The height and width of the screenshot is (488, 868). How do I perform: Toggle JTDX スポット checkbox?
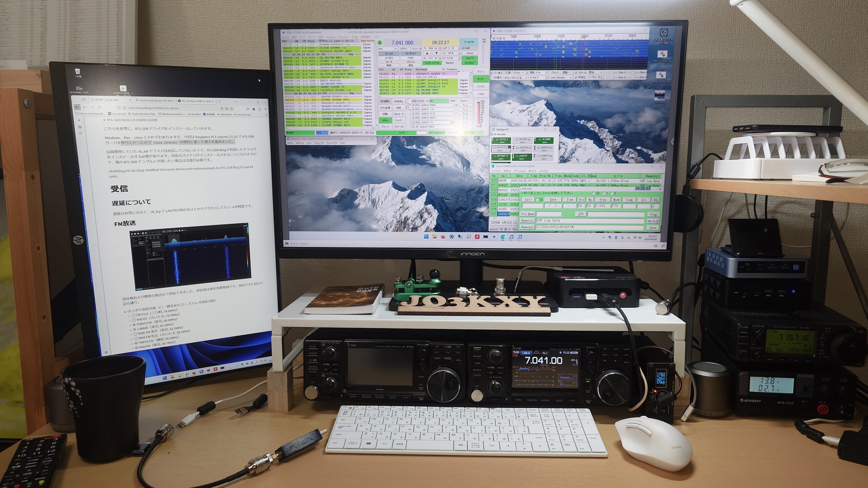[x=409, y=49]
